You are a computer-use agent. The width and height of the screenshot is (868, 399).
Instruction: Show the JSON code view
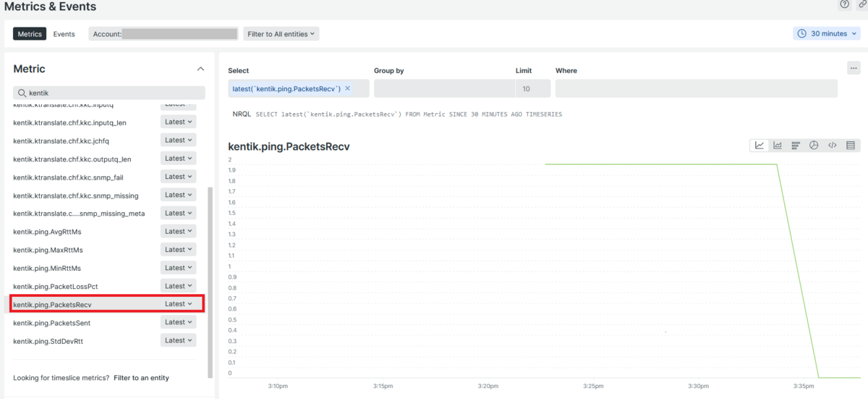(x=832, y=146)
